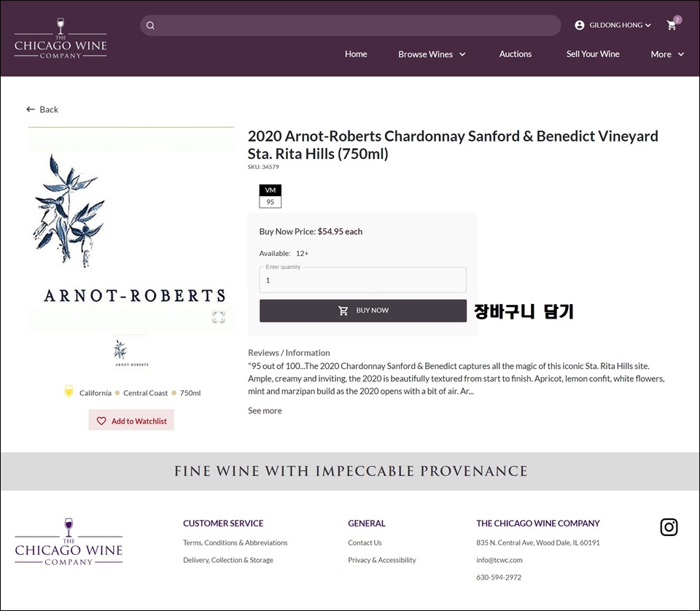Click the cart icon on Buy Now button

[x=343, y=310]
